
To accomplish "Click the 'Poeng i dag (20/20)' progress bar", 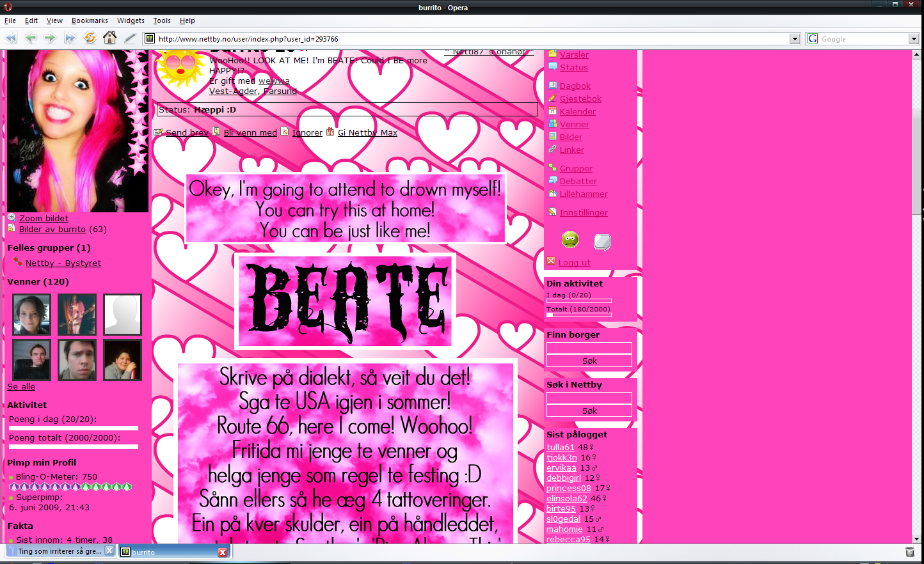I will coord(74,428).
